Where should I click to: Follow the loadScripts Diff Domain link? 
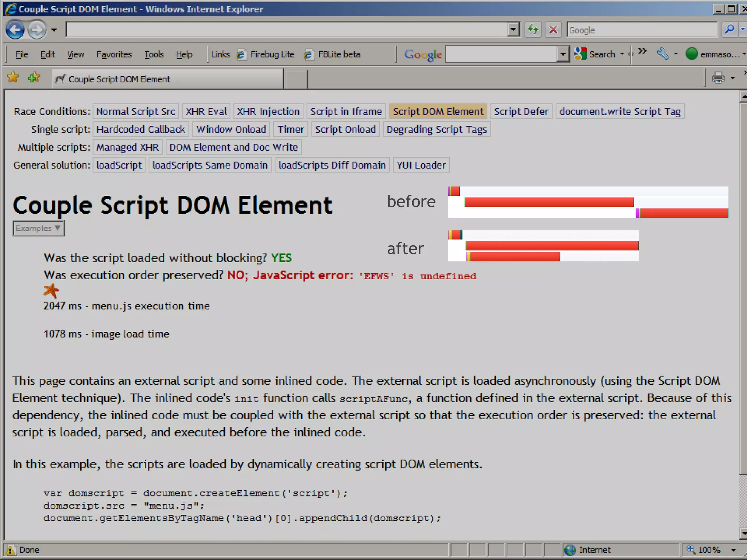coord(332,165)
